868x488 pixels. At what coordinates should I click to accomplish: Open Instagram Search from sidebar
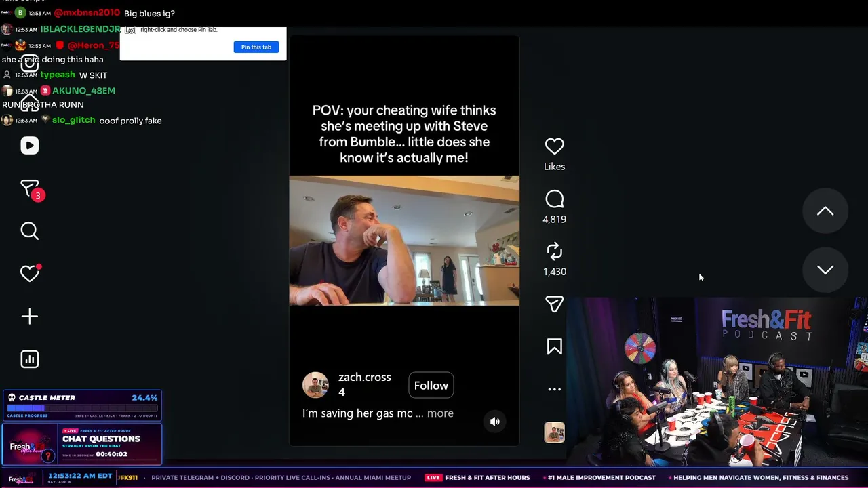click(x=29, y=231)
